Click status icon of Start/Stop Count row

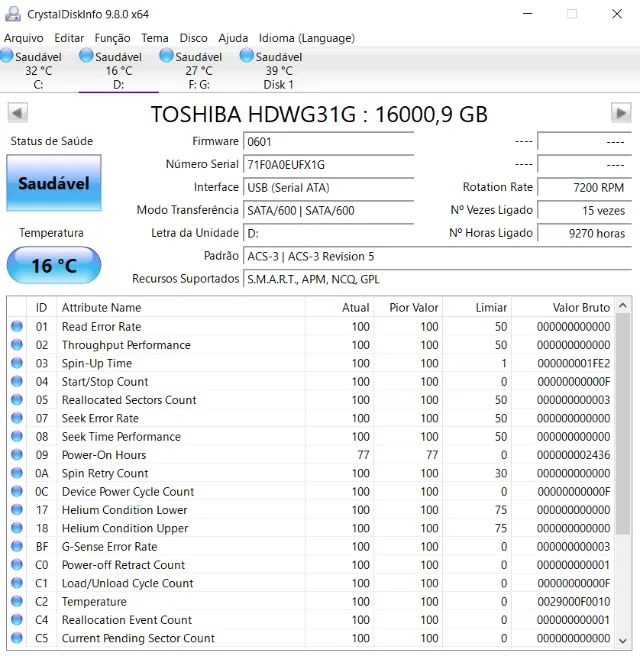click(x=17, y=382)
